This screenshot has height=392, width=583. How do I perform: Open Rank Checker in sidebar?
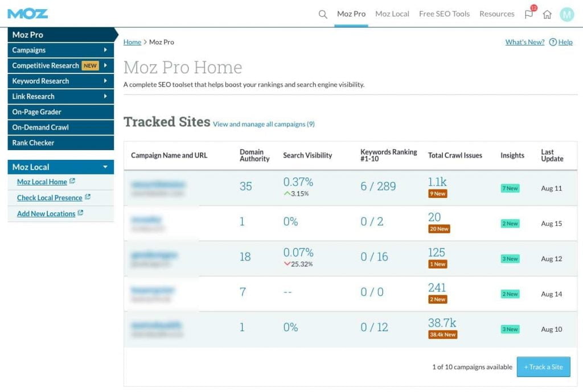(x=60, y=143)
